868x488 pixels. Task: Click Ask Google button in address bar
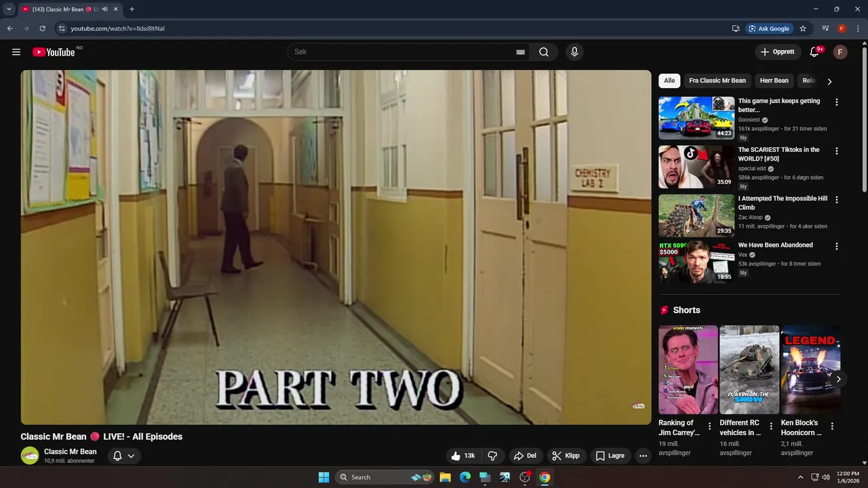(769, 28)
